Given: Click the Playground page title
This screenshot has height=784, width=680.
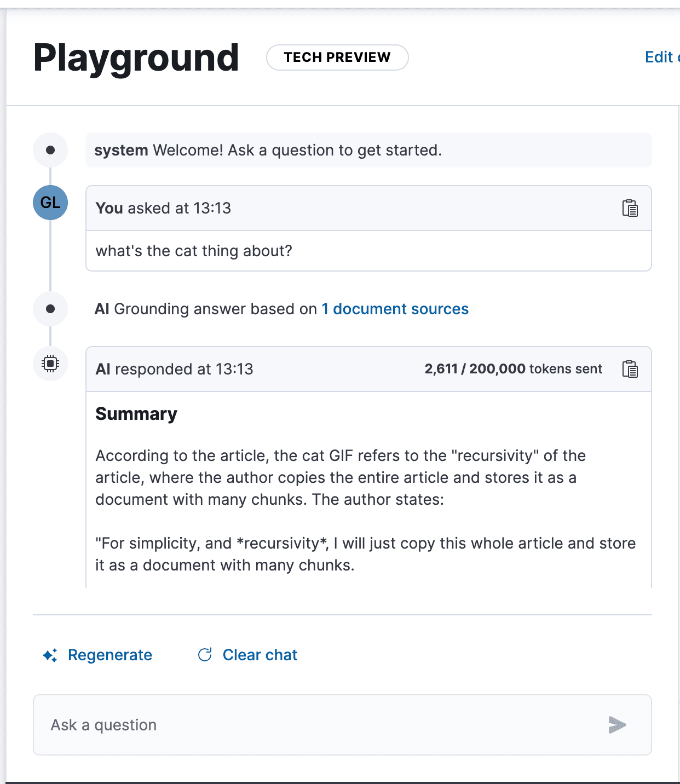Looking at the screenshot, I should pyautogui.click(x=136, y=57).
